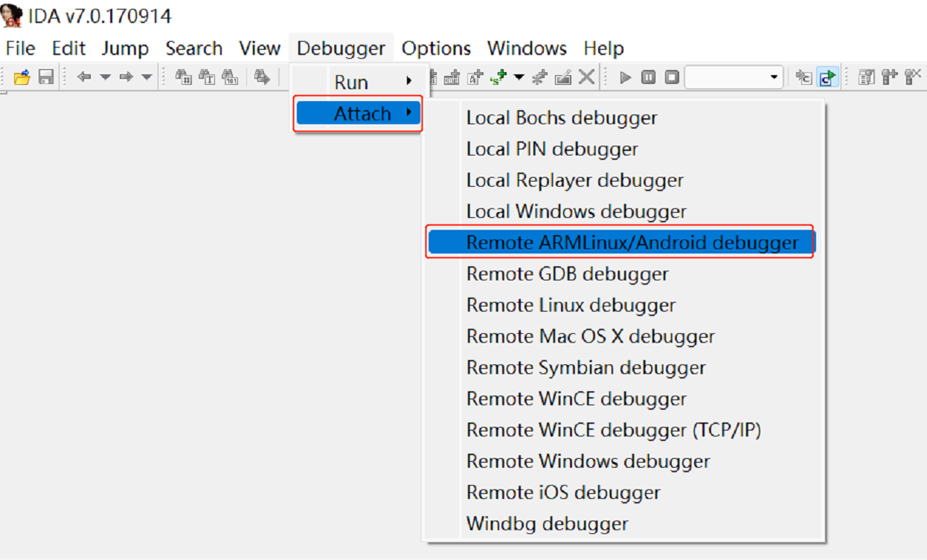The image size is (927, 560).
Task: Click the search next binoculars arrow icon
Action: pos(262,77)
